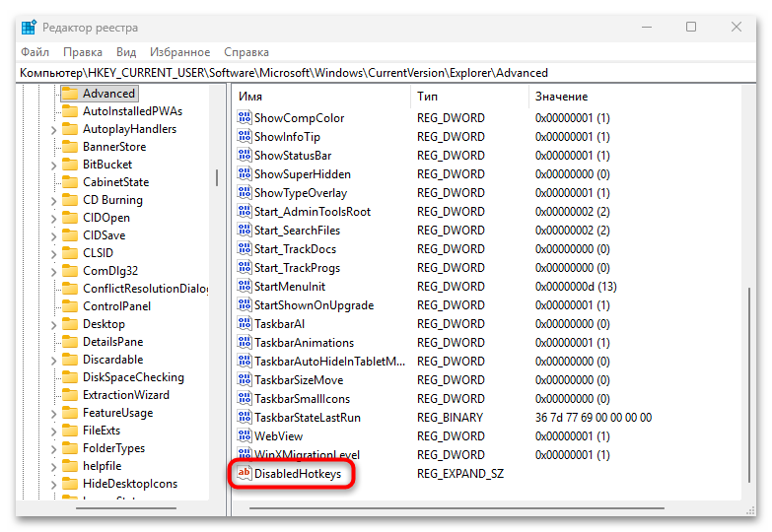Expand the CD Burning tree node
This screenshot has height=532, width=772.
click(x=53, y=201)
